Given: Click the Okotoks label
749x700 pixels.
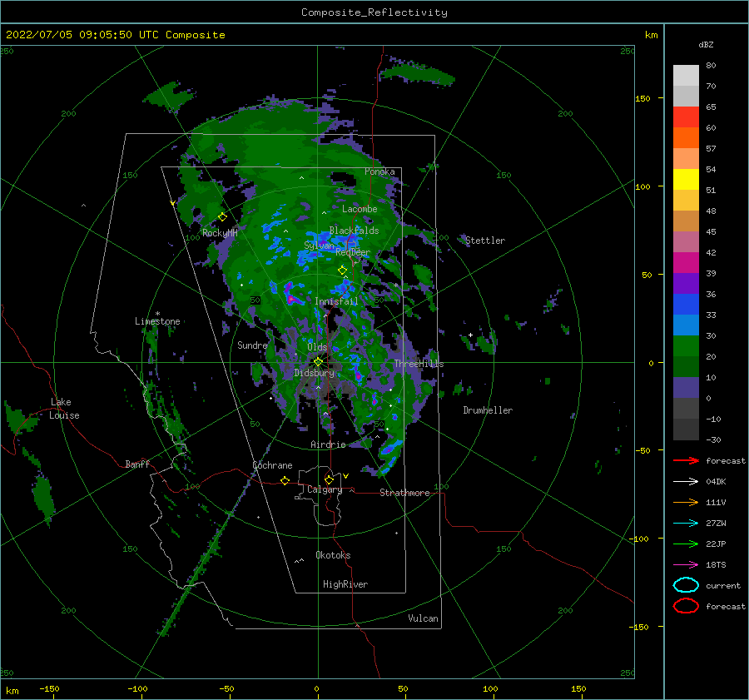Looking at the screenshot, I should click(333, 555).
